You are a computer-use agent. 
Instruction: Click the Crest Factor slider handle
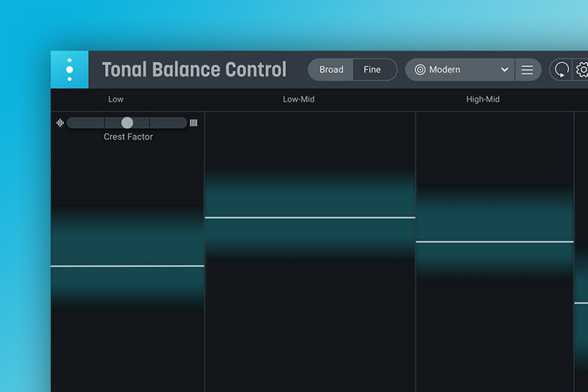pos(127,123)
